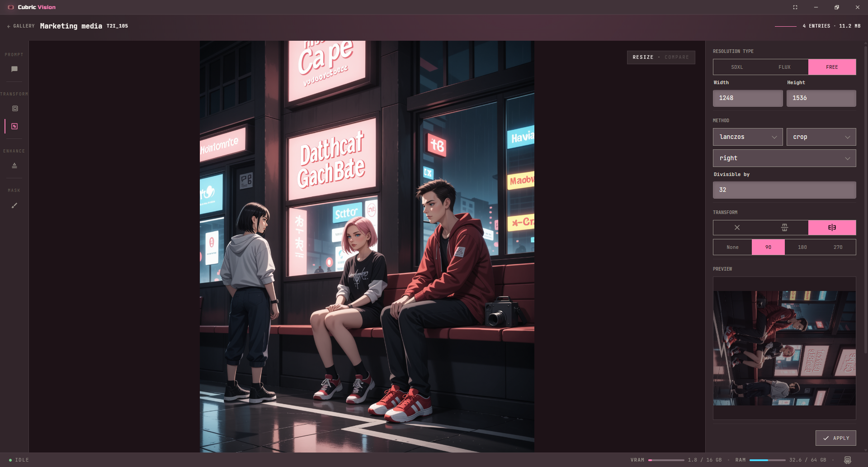The image size is (868, 467).
Task: Switch to the COMPARE view tab
Action: 677,57
